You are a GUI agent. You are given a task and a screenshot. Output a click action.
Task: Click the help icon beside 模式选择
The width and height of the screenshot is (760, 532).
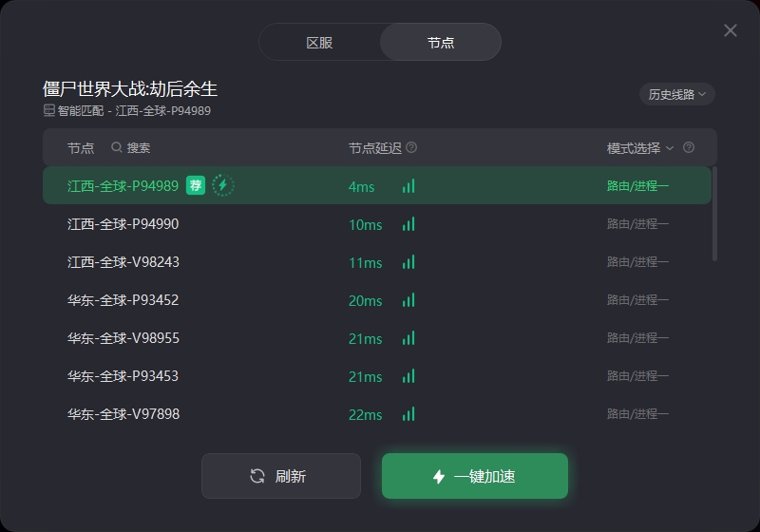[688, 147]
